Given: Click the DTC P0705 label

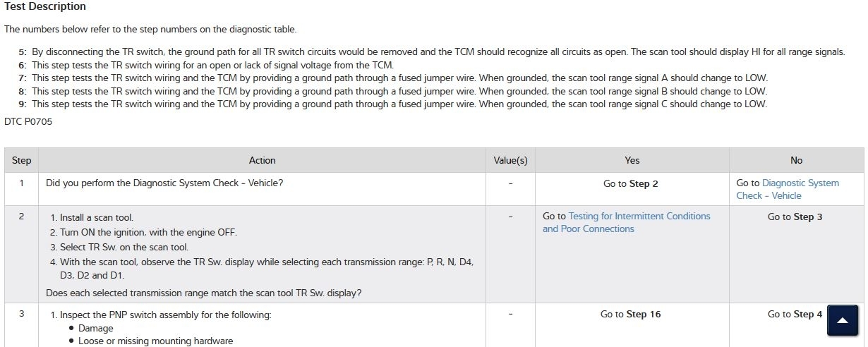Looking at the screenshot, I should pyautogui.click(x=28, y=121).
